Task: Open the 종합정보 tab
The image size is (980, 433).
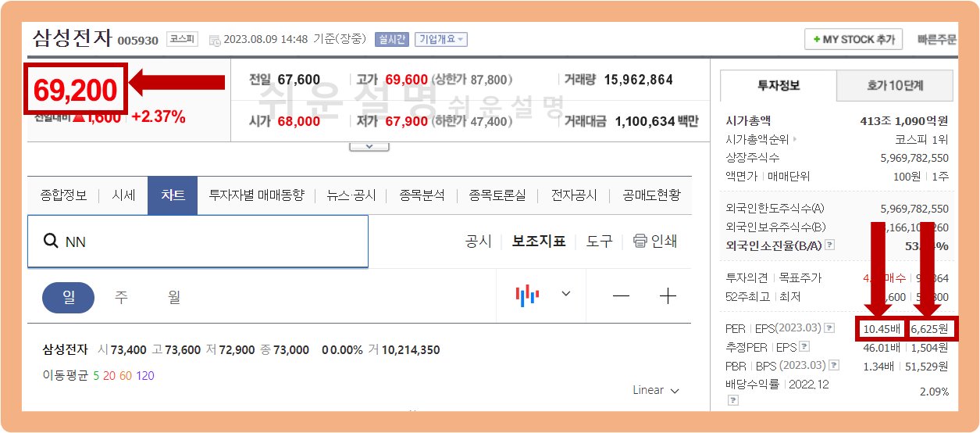Action: pyautogui.click(x=64, y=195)
